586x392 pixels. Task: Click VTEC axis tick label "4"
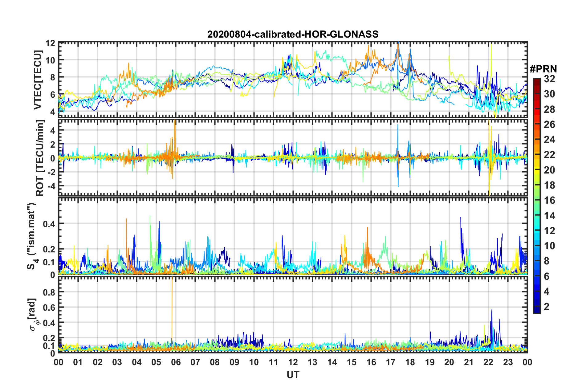pos(52,112)
